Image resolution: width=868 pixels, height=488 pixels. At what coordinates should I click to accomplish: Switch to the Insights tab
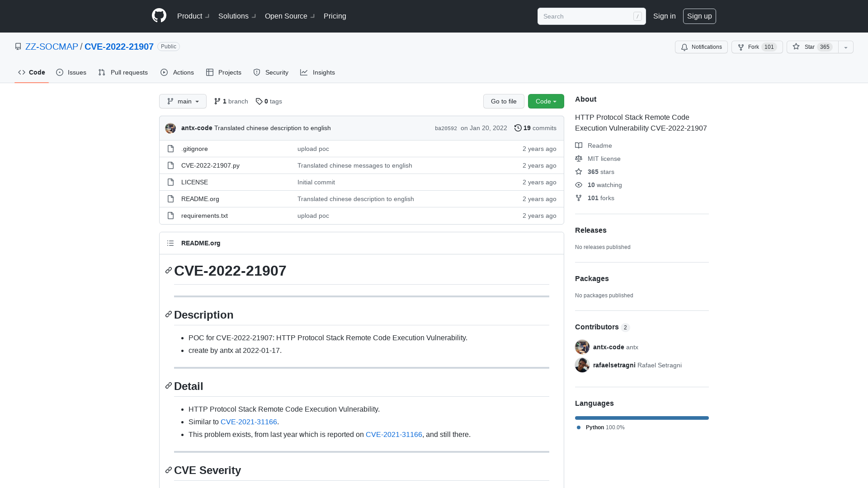pos(317,72)
